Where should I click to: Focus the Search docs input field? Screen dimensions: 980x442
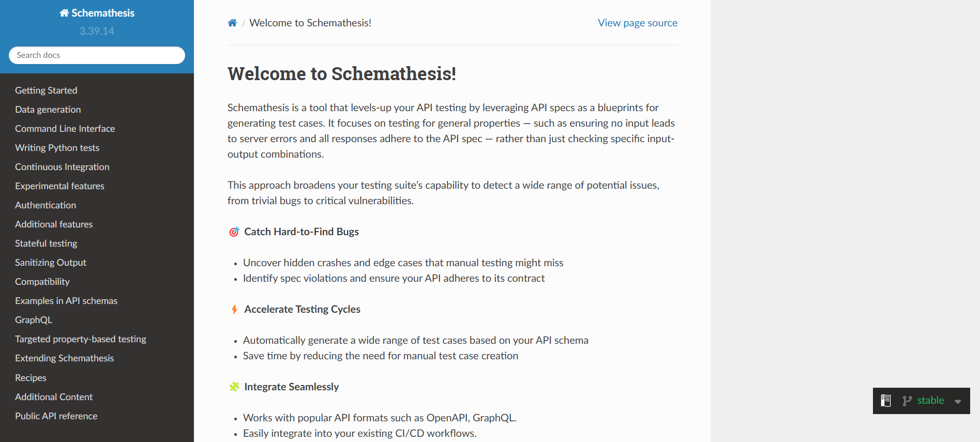point(97,55)
